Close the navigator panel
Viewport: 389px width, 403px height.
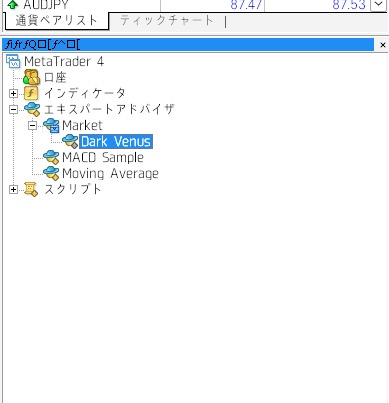point(383,45)
